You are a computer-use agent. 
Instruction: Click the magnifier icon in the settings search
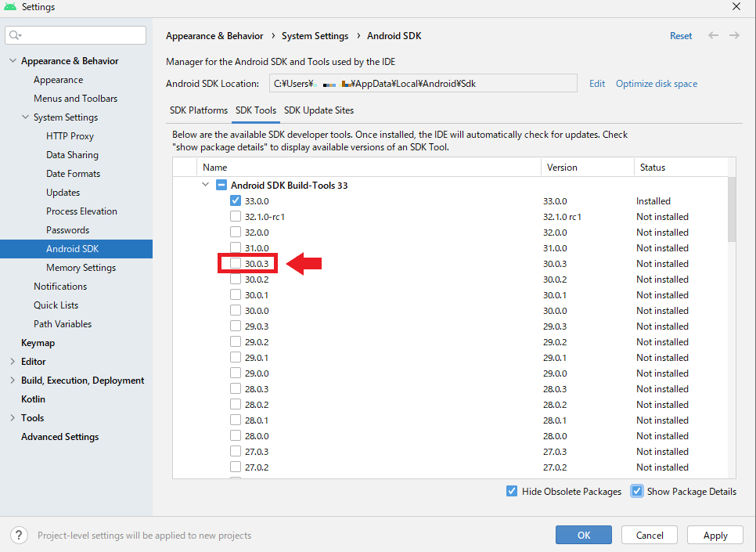coord(14,34)
